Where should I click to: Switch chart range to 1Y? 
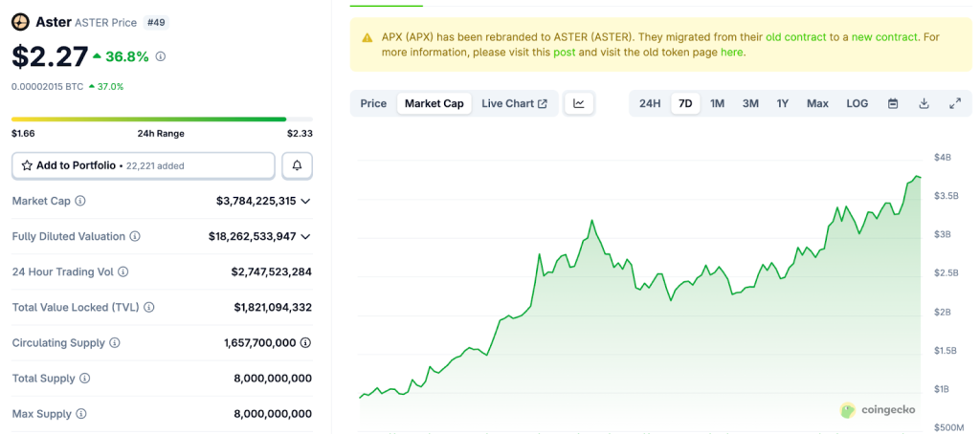783,103
